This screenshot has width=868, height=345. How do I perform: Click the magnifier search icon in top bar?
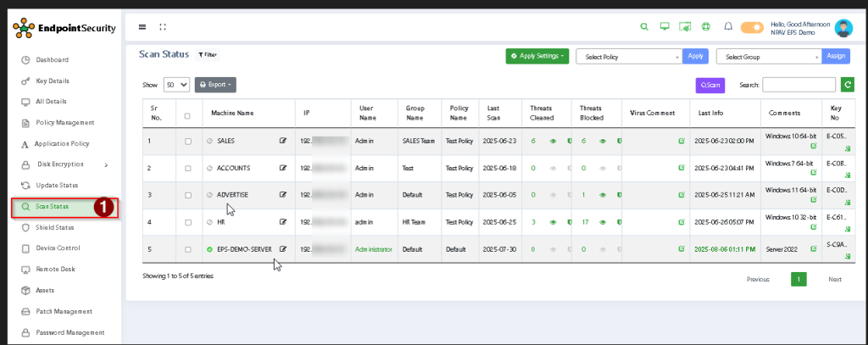pos(645,27)
